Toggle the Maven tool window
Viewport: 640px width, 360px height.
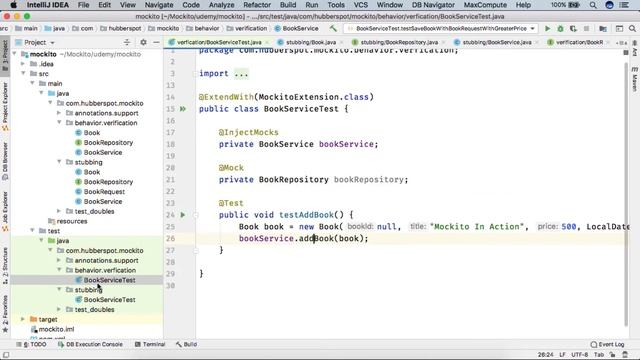point(635,80)
